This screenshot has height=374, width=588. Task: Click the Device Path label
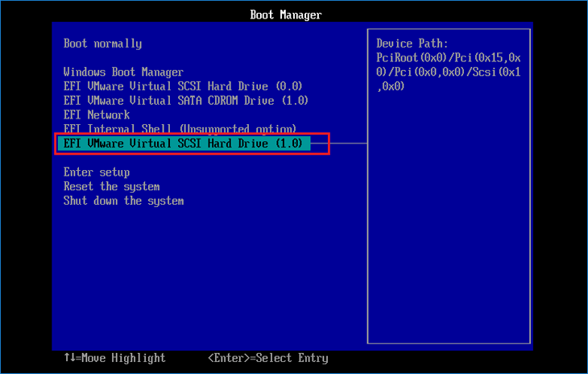[412, 44]
